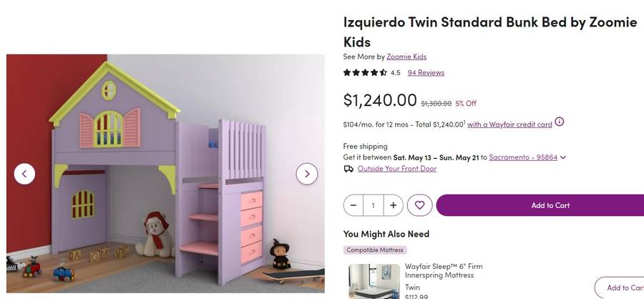Image resolution: width=644 pixels, height=299 pixels.
Task: Select the quantity input field
Action: (374, 205)
